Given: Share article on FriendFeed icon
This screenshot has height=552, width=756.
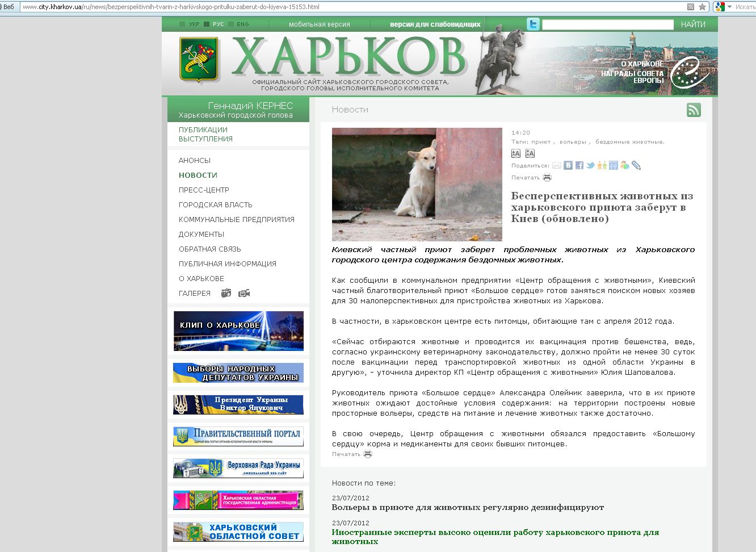Looking at the screenshot, I should (614, 165).
